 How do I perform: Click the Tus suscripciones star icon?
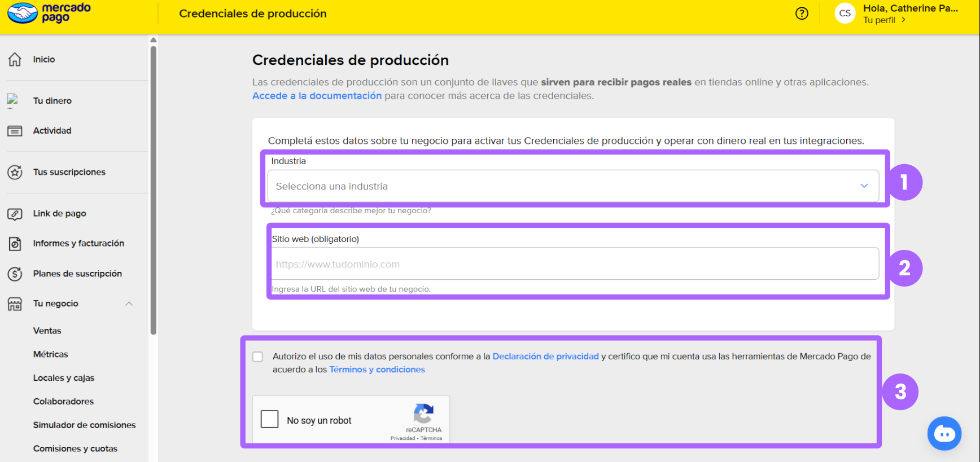click(15, 172)
